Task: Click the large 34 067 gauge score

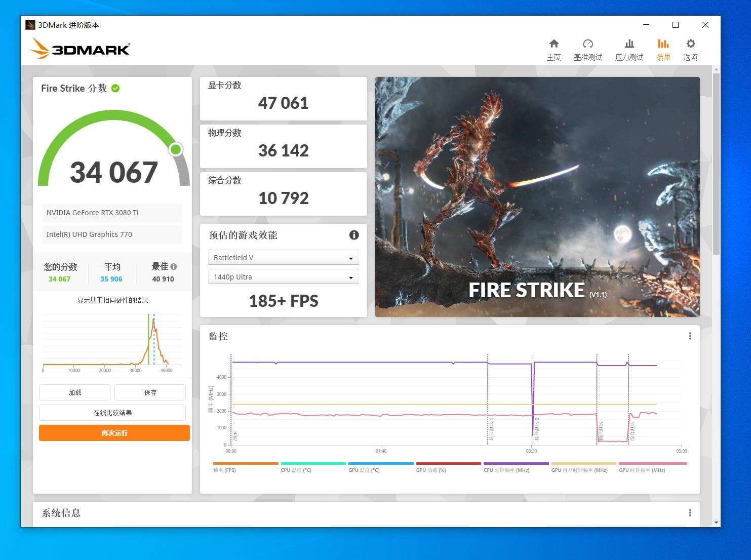Action: [x=113, y=172]
